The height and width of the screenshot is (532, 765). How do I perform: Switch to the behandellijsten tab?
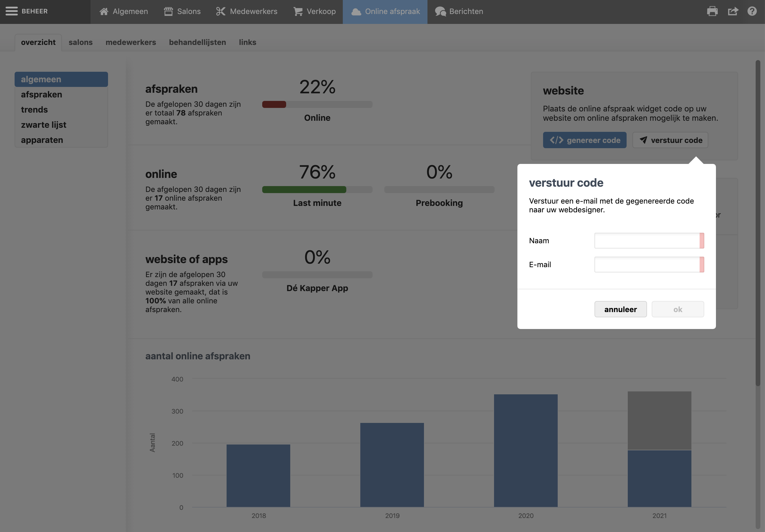point(197,42)
